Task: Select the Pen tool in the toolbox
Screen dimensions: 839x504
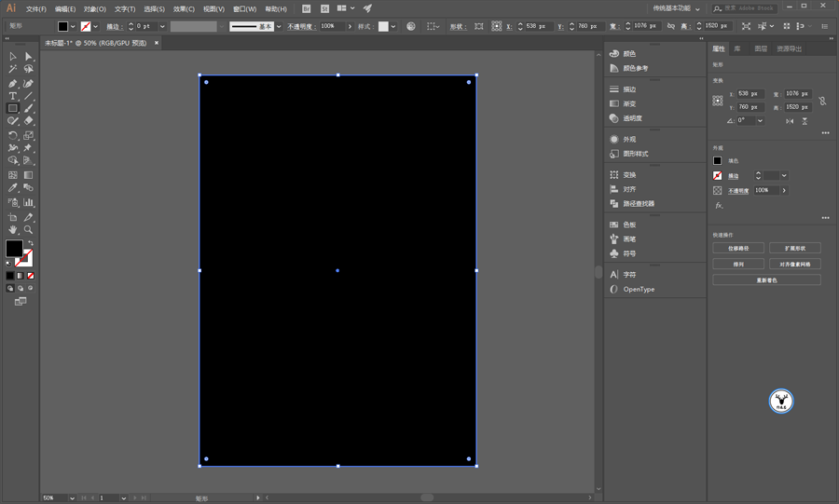Action: click(13, 83)
